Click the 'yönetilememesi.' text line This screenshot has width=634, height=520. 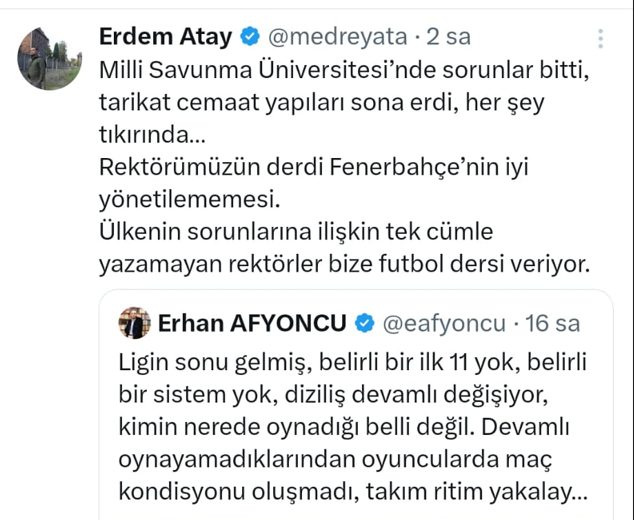click(x=175, y=200)
